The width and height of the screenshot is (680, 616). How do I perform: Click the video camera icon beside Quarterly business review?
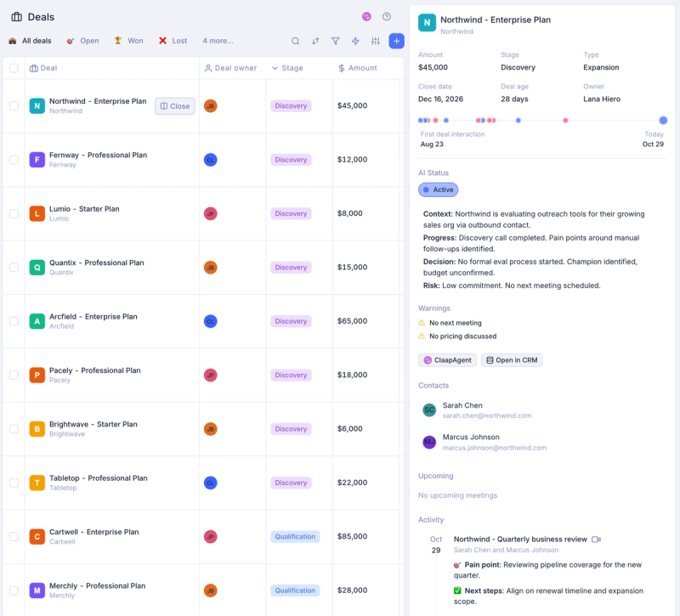coord(597,540)
